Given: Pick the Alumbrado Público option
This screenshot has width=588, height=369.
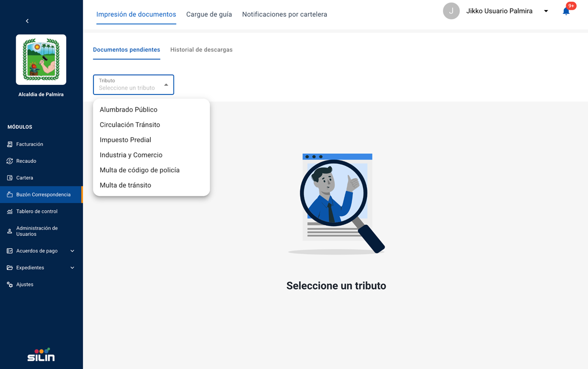Looking at the screenshot, I should tap(128, 110).
